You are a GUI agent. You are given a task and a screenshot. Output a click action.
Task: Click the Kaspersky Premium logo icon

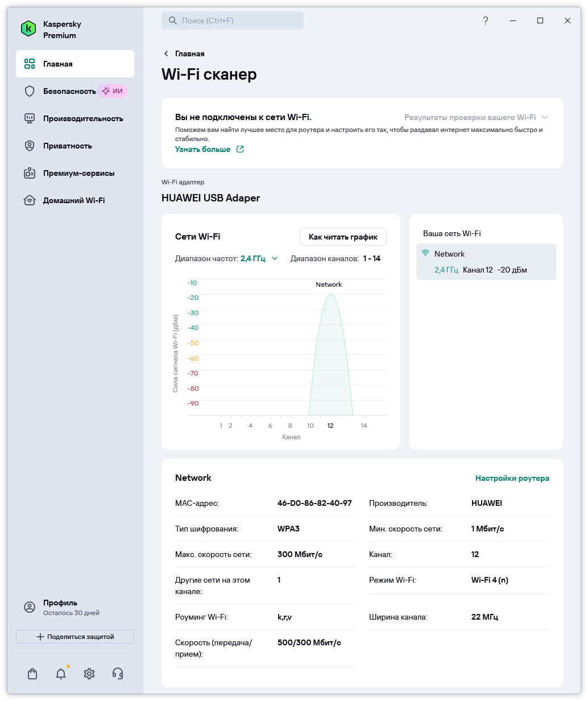(x=28, y=28)
